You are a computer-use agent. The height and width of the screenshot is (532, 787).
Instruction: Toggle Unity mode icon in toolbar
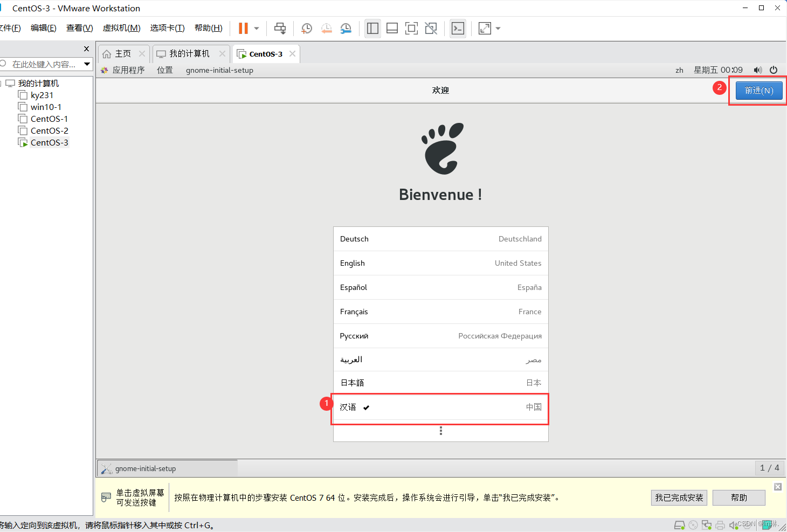[x=431, y=29]
